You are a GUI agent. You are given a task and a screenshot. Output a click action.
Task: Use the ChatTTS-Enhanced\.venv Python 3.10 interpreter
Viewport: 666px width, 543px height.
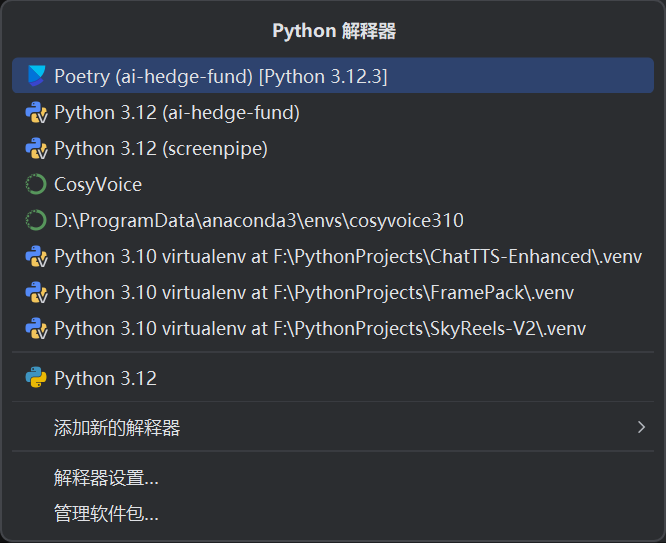click(333, 257)
